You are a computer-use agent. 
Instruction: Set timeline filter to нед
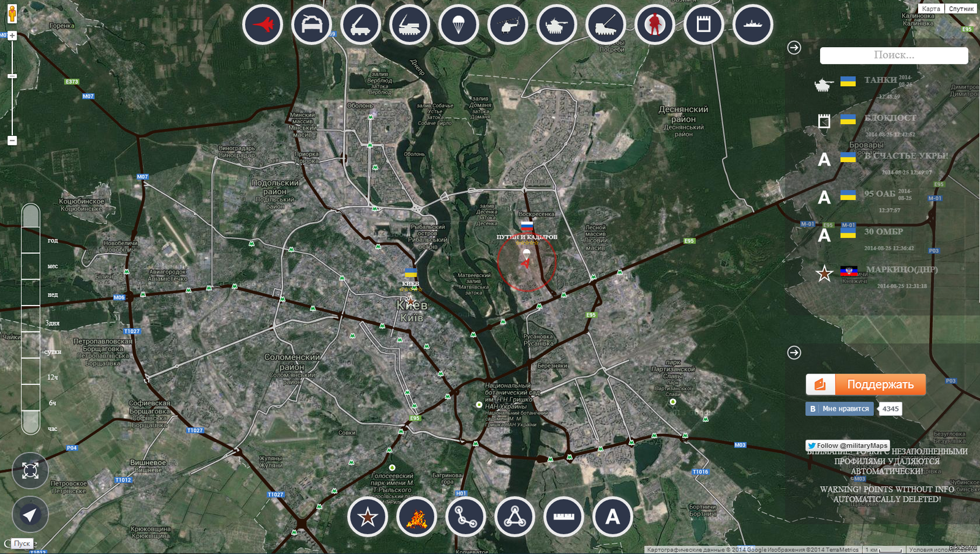tap(53, 294)
